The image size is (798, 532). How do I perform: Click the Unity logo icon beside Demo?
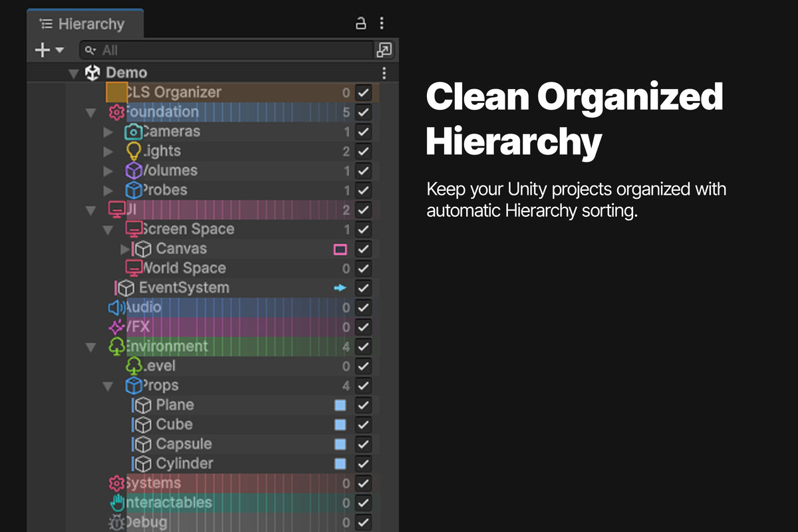[x=92, y=72]
